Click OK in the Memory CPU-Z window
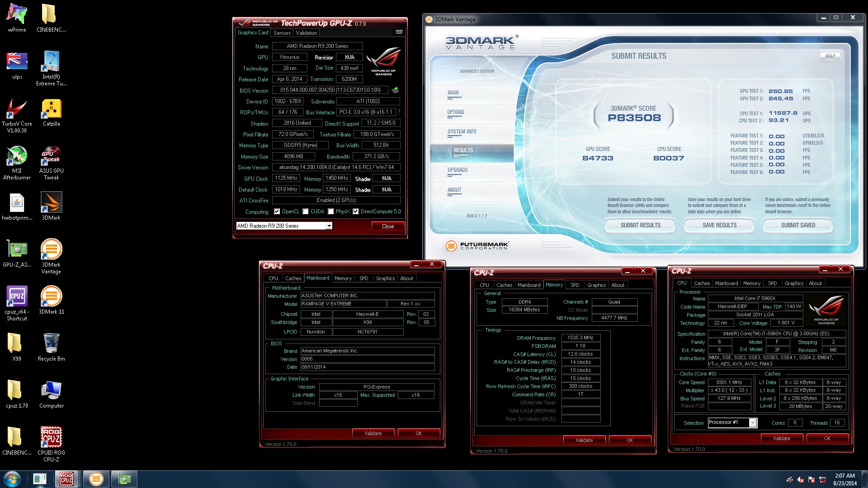The width and height of the screenshot is (868, 488). coord(630,440)
